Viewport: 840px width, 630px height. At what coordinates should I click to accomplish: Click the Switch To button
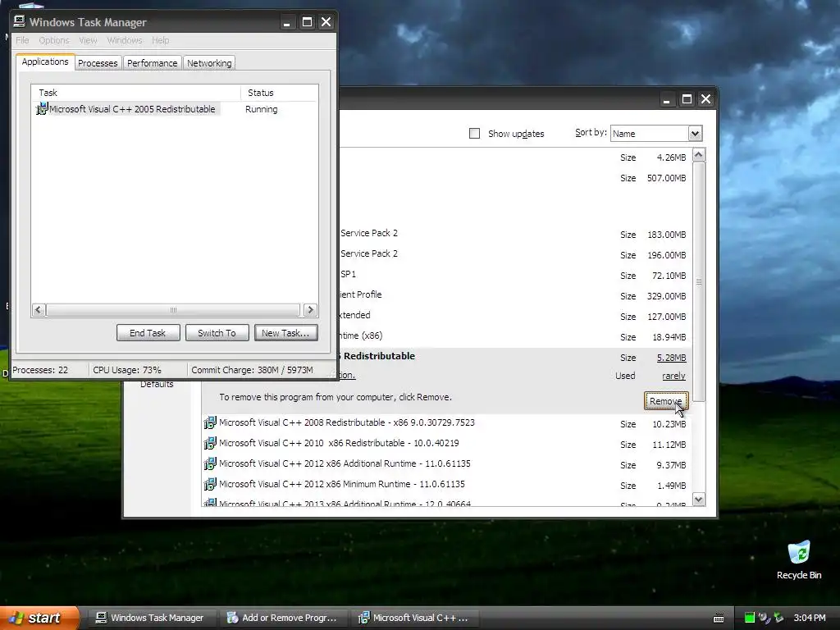[x=217, y=333]
